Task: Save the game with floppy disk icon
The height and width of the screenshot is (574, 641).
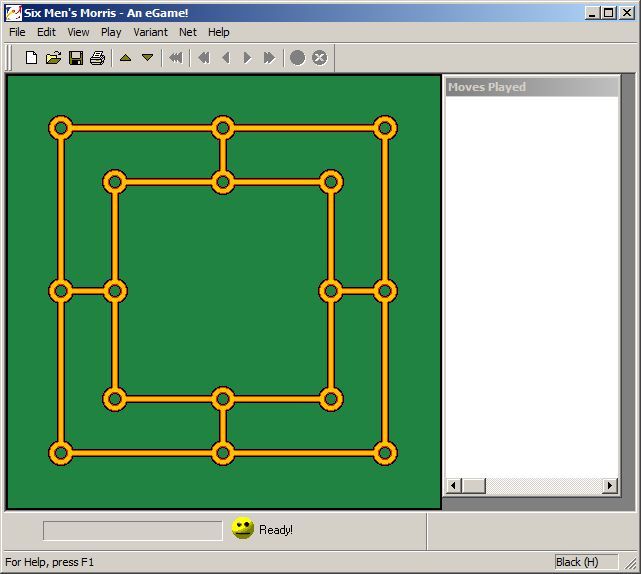Action: [x=75, y=58]
